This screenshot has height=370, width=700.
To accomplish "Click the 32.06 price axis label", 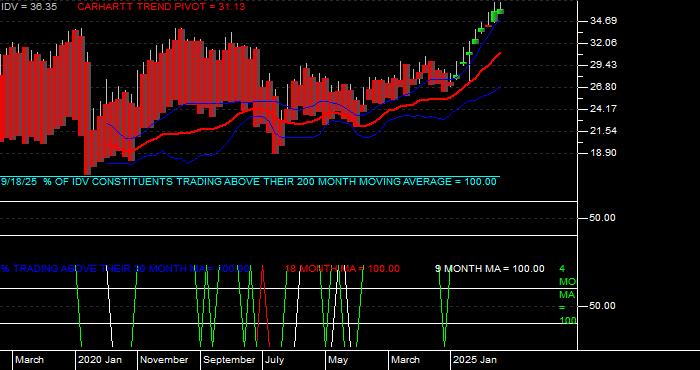I will tap(603, 43).
